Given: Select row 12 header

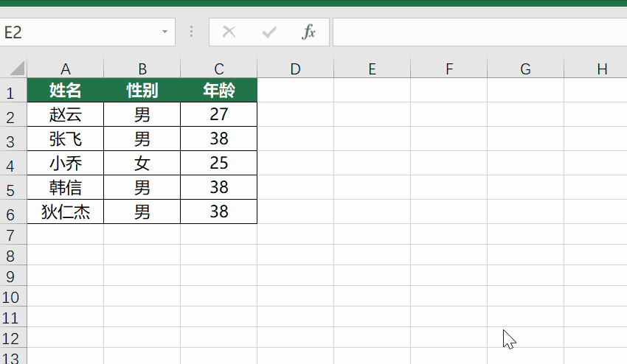Looking at the screenshot, I should click(13, 337).
